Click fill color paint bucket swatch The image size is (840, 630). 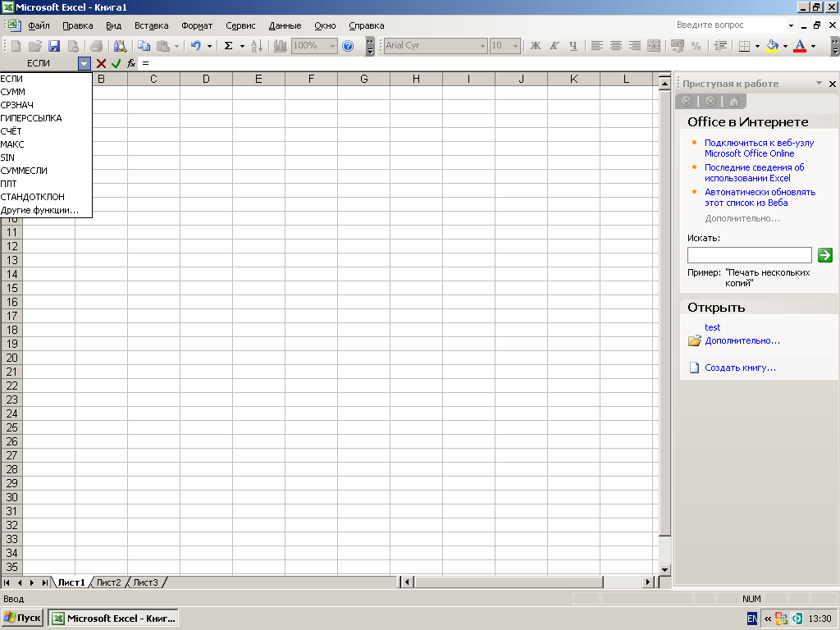tap(772, 46)
